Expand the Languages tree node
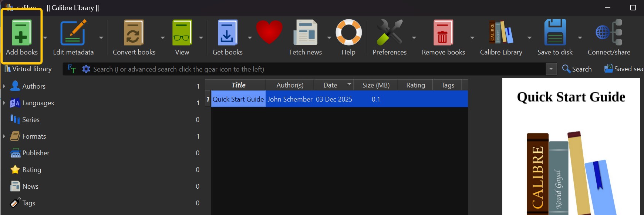Image resolution: width=644 pixels, height=215 pixels. [x=4, y=103]
